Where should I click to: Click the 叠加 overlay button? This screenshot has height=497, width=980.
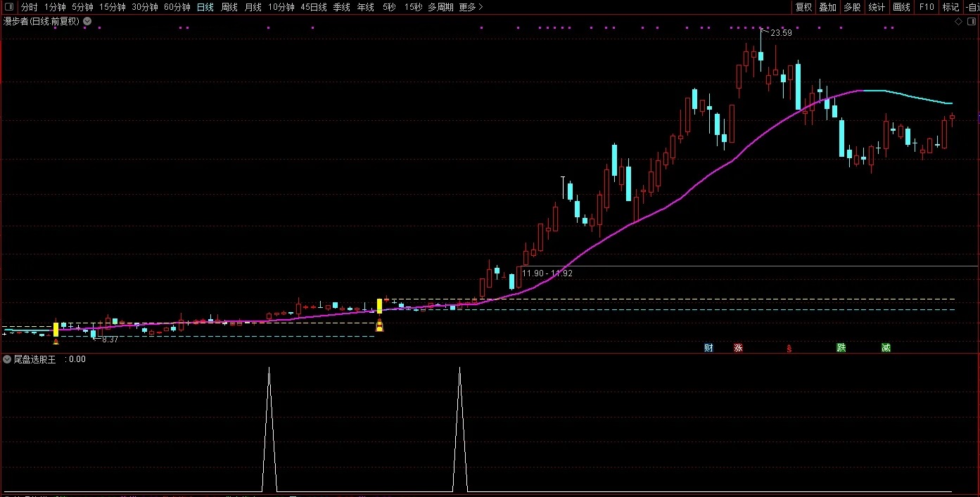click(828, 7)
